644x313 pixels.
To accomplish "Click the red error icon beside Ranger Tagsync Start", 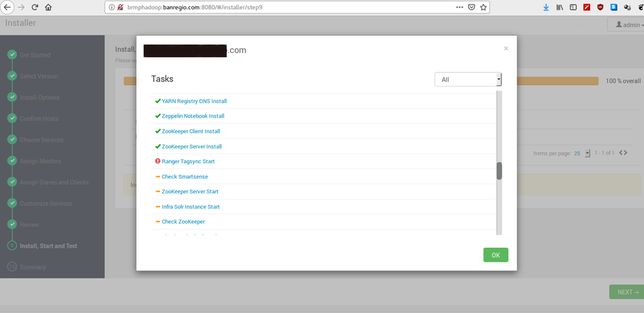I will point(158,161).
